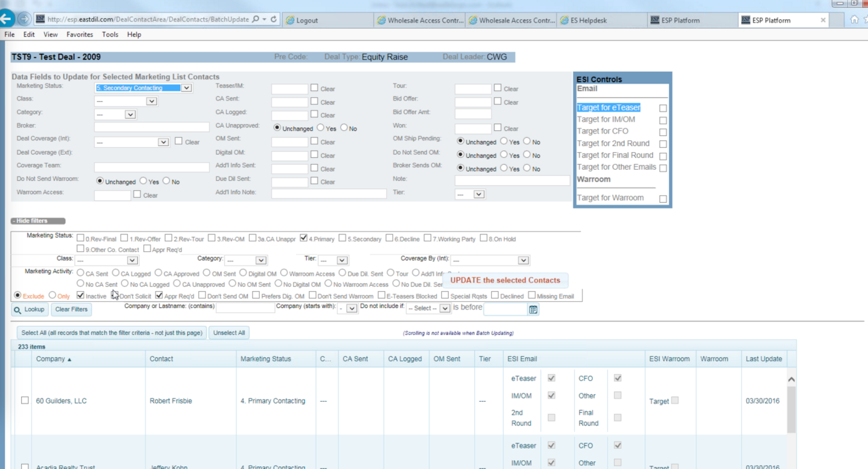Select the 60 Guilders, LLC row checkbox
Screen dimensions: 868x469
pos(25,400)
